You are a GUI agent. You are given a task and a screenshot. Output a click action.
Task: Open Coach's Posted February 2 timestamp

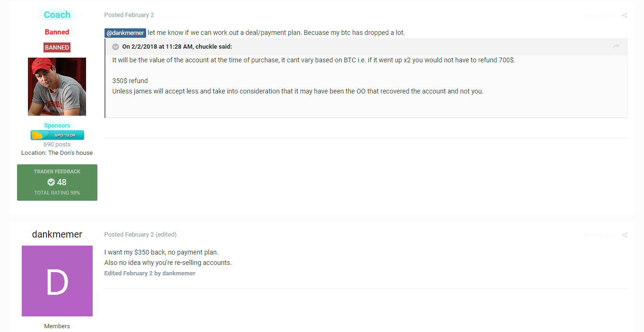(x=129, y=15)
